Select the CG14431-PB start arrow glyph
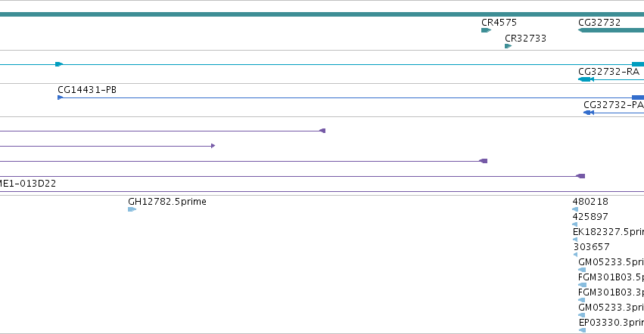The height and width of the screenshot is (334, 644). tap(60, 97)
